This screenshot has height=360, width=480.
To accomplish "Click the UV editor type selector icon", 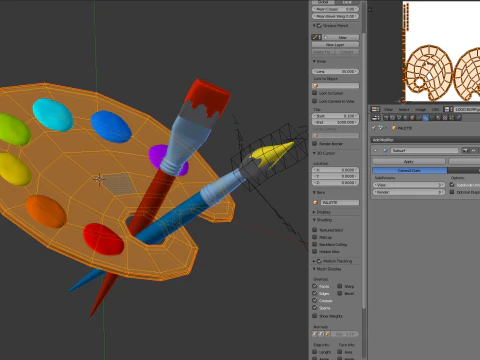I will [x=375, y=109].
